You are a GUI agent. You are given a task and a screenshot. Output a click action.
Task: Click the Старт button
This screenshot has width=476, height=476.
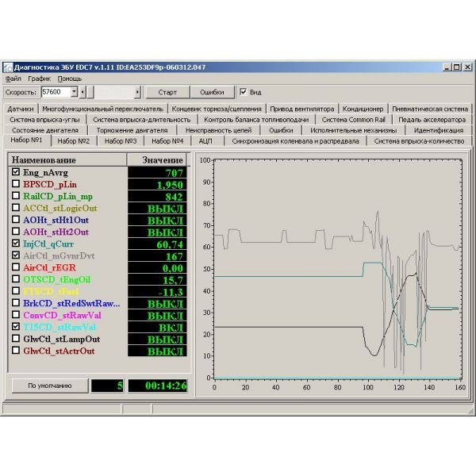[x=167, y=92]
